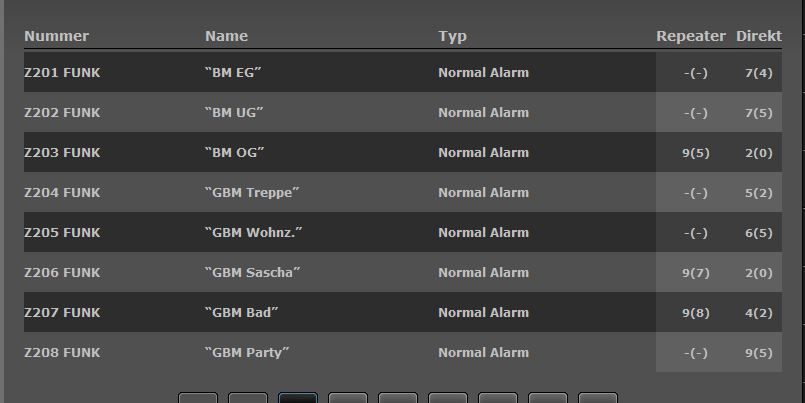Select zone number Z203 FUNK

[x=62, y=153]
